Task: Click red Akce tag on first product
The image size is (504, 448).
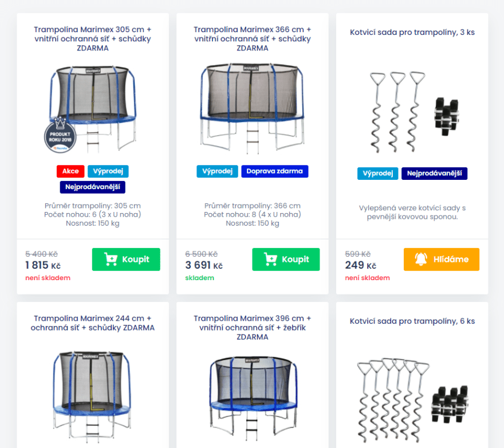Action: pyautogui.click(x=70, y=171)
